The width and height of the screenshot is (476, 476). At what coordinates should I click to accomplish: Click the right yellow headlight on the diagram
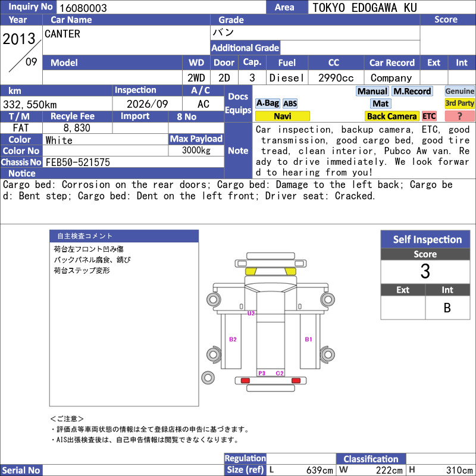click(290, 271)
